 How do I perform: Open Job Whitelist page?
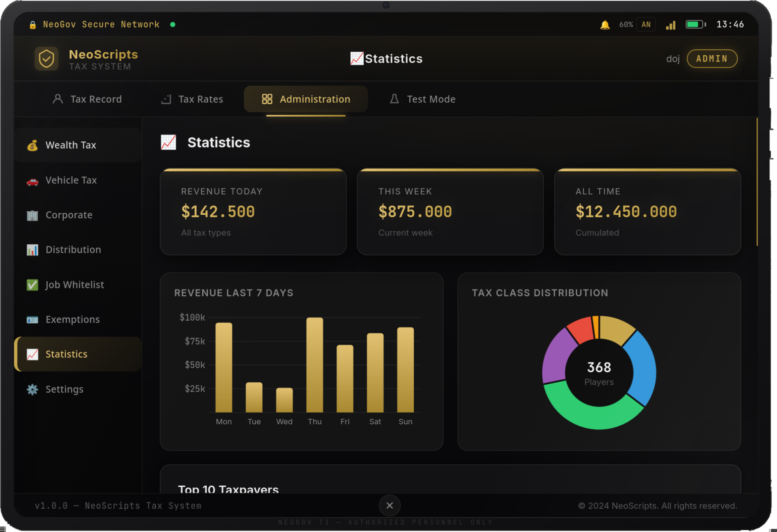pyautogui.click(x=78, y=285)
